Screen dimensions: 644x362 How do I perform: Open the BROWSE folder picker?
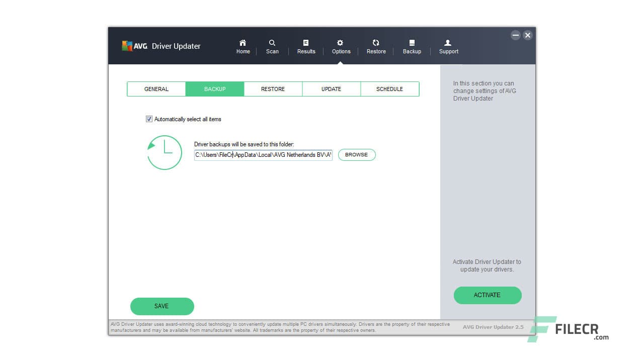click(x=357, y=155)
